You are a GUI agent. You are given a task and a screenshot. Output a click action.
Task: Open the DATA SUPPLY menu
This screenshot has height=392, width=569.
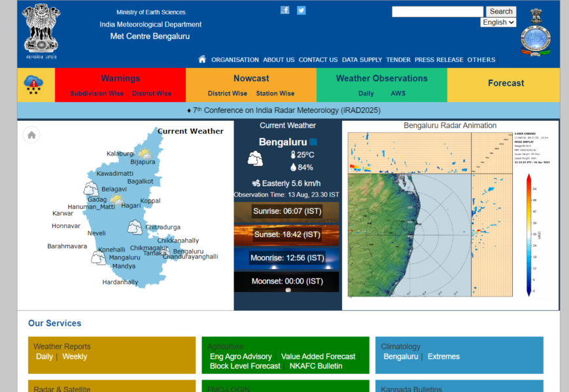click(362, 59)
